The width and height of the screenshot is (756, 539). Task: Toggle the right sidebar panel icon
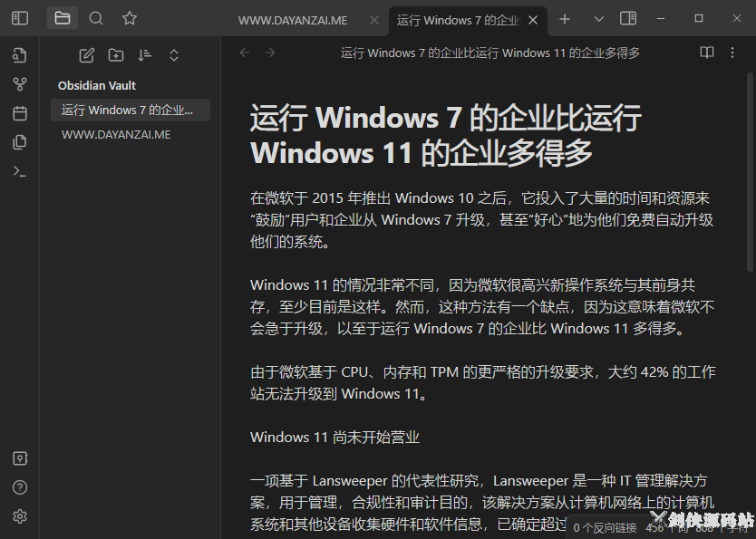coord(628,18)
